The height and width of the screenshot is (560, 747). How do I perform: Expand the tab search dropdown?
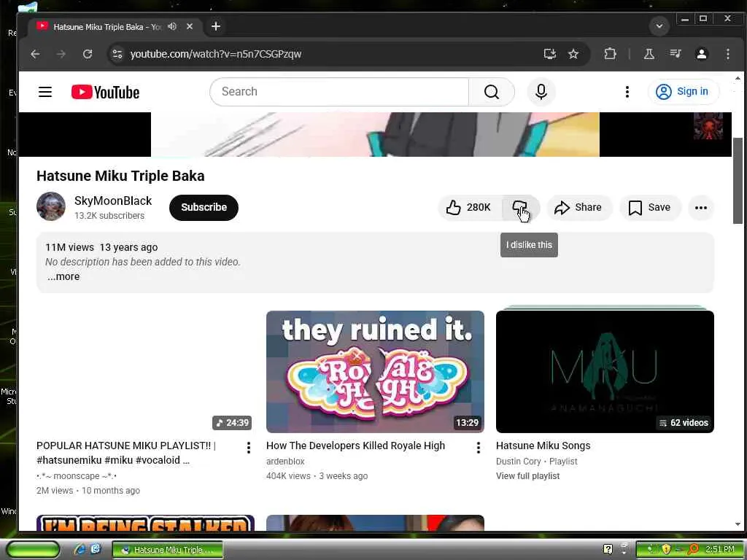coord(659,26)
